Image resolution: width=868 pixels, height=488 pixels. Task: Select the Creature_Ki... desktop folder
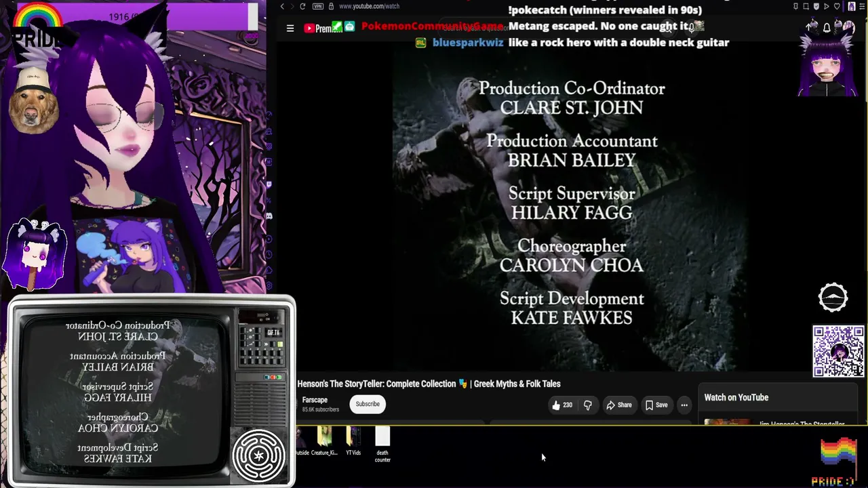324,441
